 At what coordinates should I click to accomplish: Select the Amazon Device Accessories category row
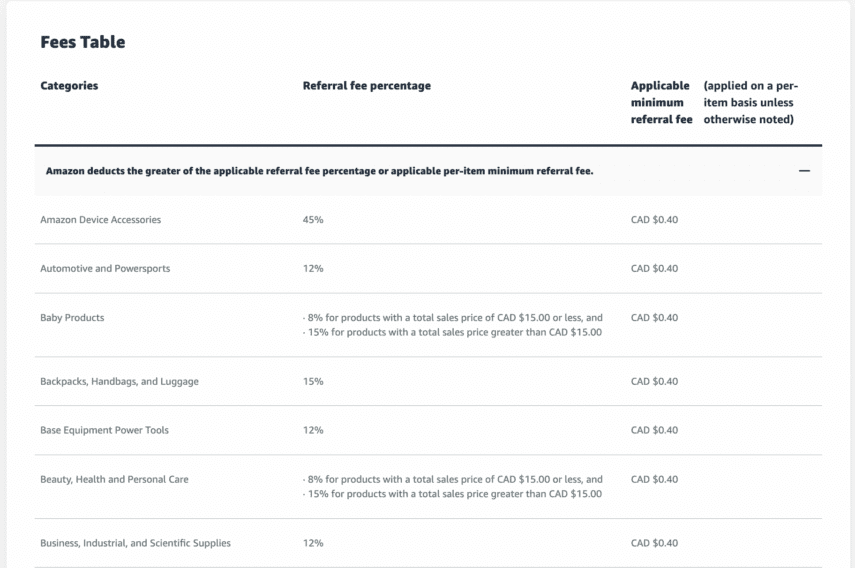[100, 220]
